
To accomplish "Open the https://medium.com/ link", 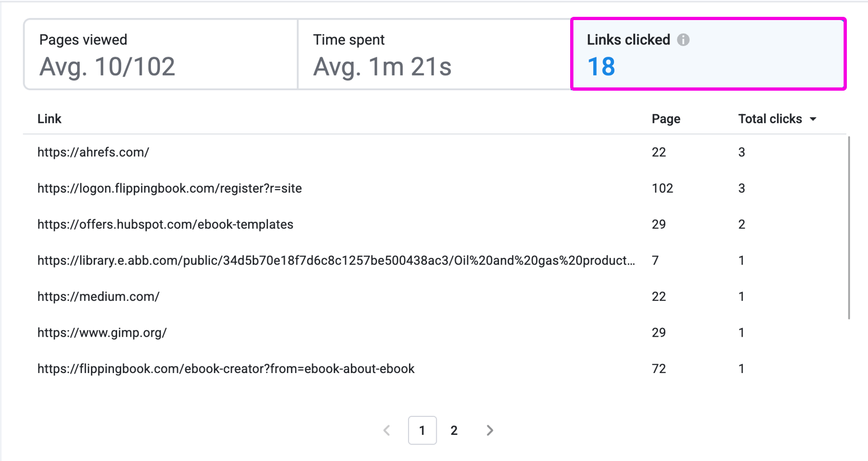I will pos(98,296).
